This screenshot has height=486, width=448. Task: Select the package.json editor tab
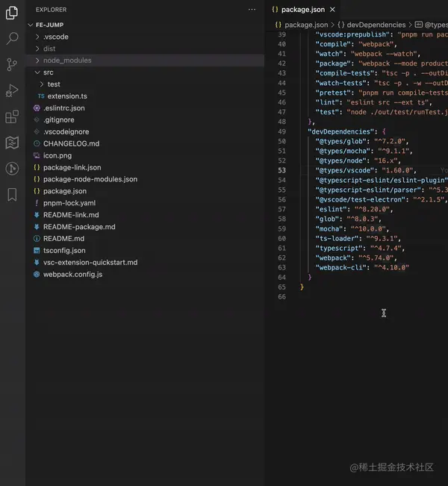coord(303,10)
